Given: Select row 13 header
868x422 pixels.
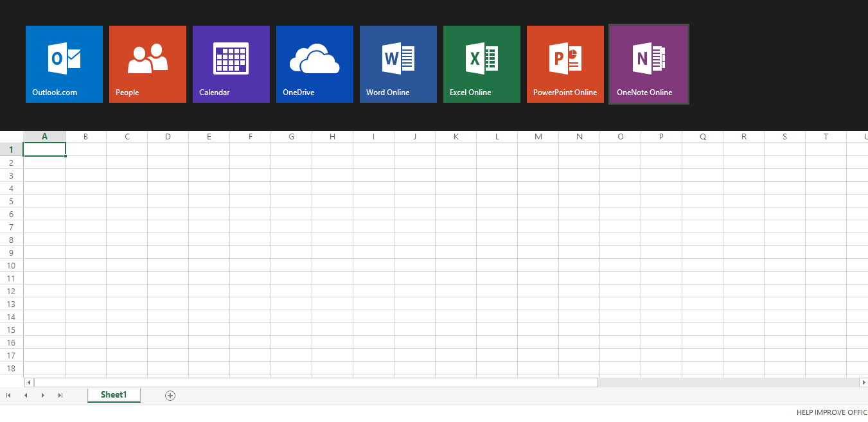Looking at the screenshot, I should (x=12, y=304).
